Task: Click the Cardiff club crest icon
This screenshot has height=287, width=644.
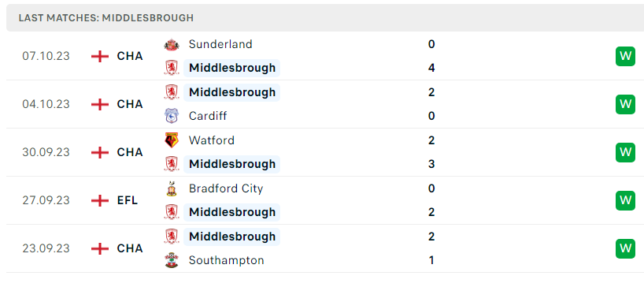Action: tap(172, 116)
